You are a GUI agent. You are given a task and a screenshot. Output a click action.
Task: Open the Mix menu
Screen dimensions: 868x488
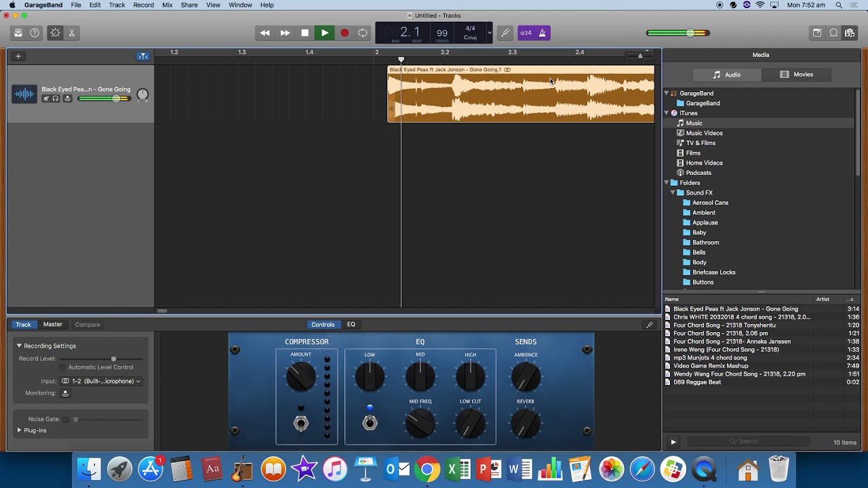point(167,5)
